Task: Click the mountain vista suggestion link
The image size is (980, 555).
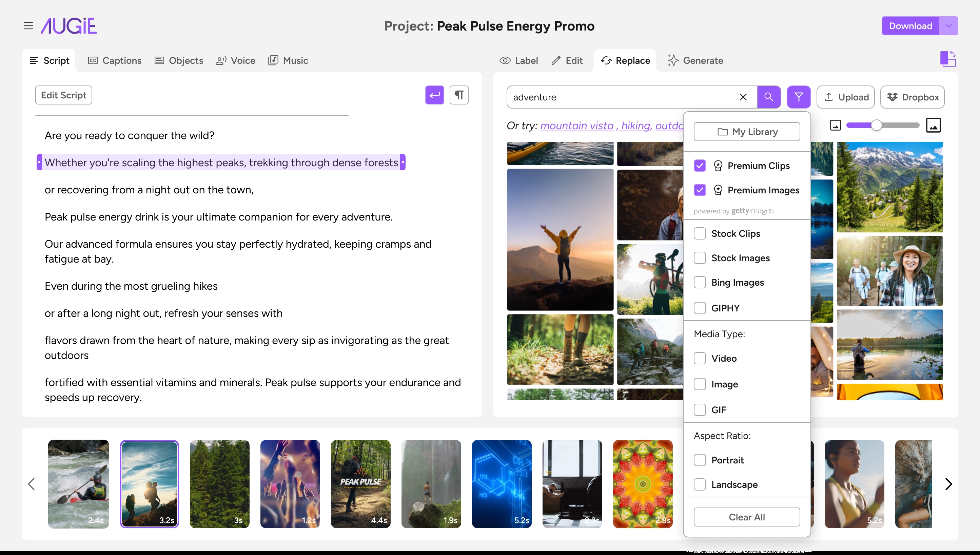Action: (576, 126)
